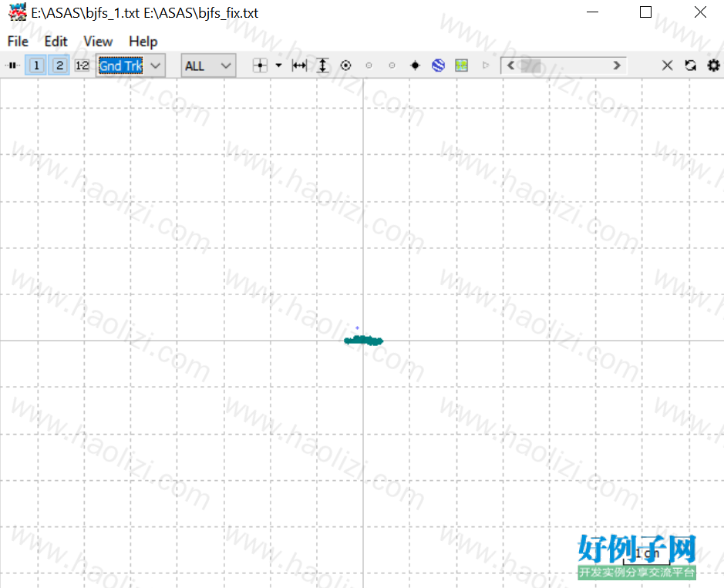Screen dimensions: 724x588
Task: Click the teal ground track point cluster
Action: point(363,341)
